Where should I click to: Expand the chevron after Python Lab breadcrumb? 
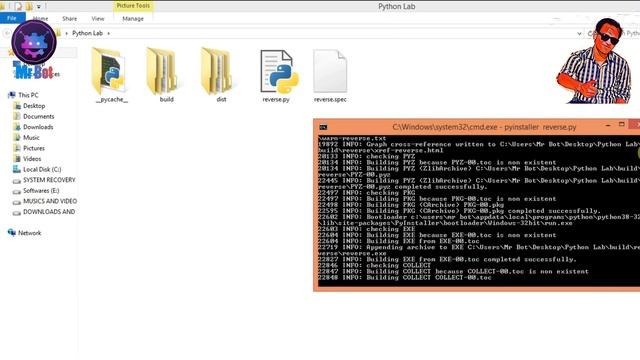coord(109,33)
